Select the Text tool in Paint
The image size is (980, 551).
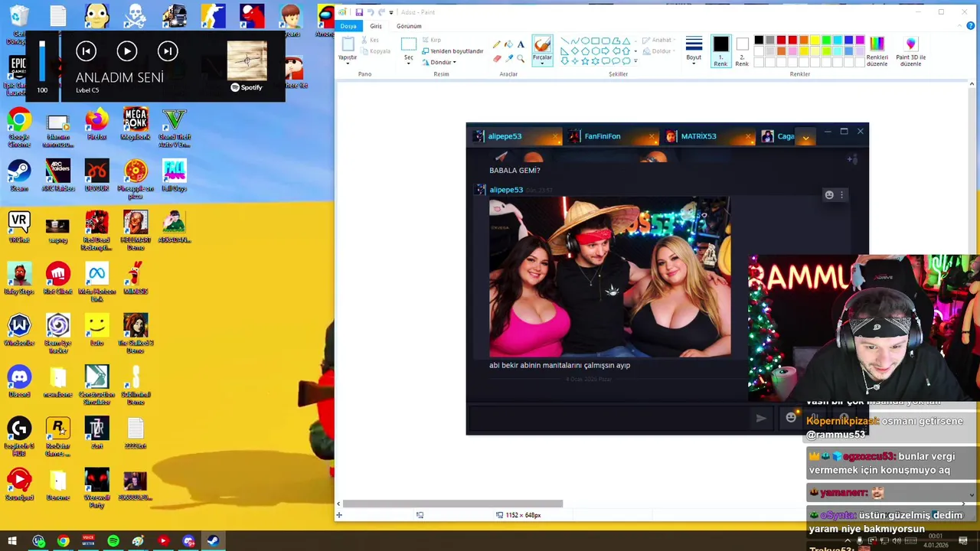tap(521, 44)
